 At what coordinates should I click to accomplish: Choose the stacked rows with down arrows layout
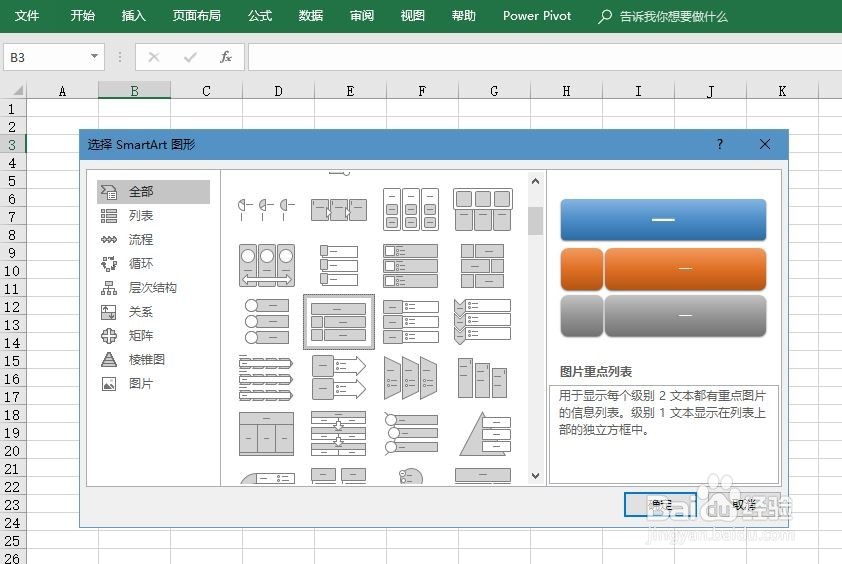click(x=339, y=434)
